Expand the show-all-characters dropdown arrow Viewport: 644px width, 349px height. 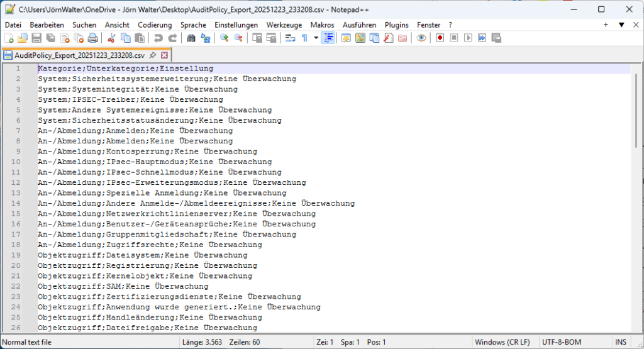[316, 38]
